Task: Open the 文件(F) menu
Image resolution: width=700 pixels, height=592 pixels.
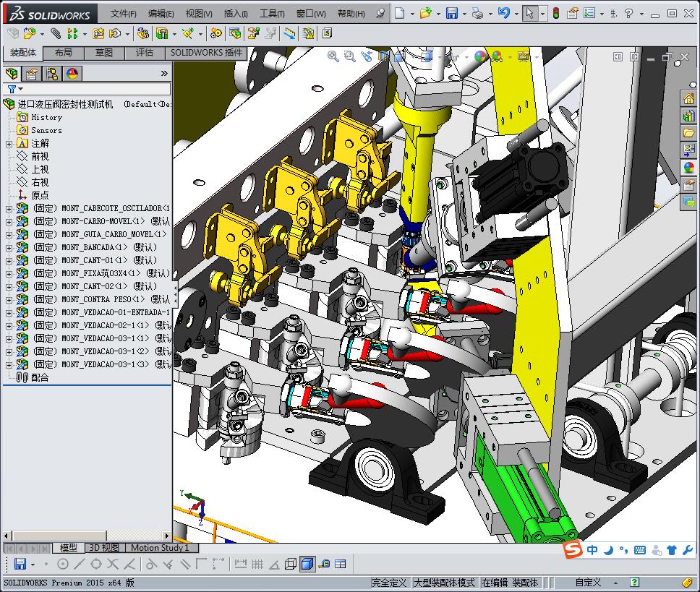Action: point(123,14)
